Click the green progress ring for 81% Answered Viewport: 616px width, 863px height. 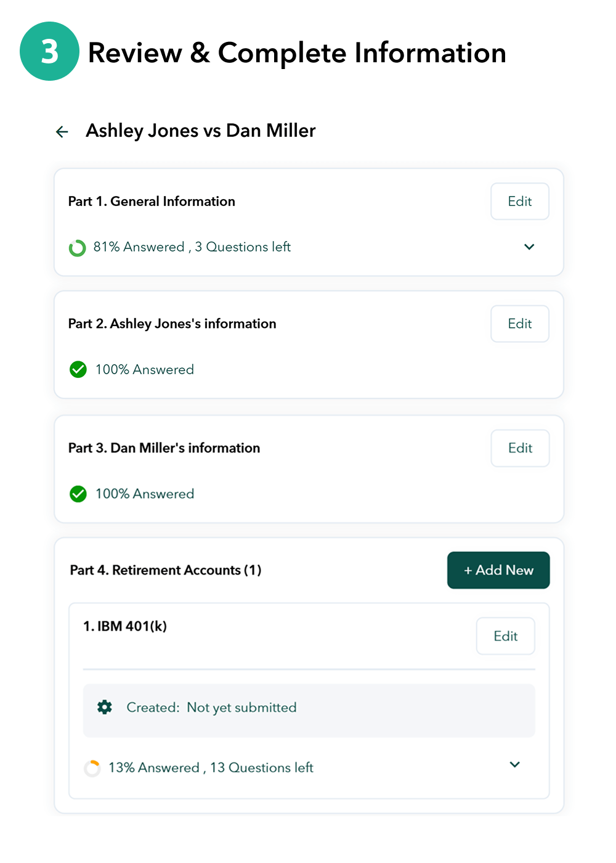tap(77, 248)
